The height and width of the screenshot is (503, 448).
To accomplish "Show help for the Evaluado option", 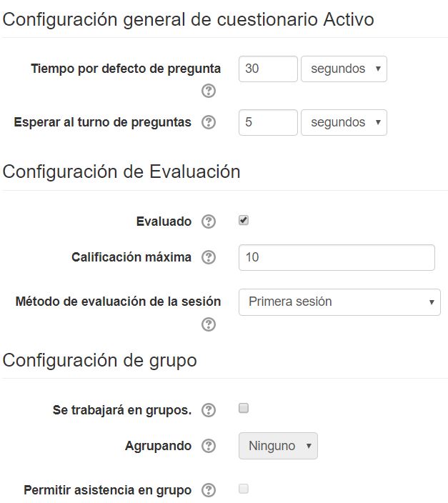I will coord(209,221).
